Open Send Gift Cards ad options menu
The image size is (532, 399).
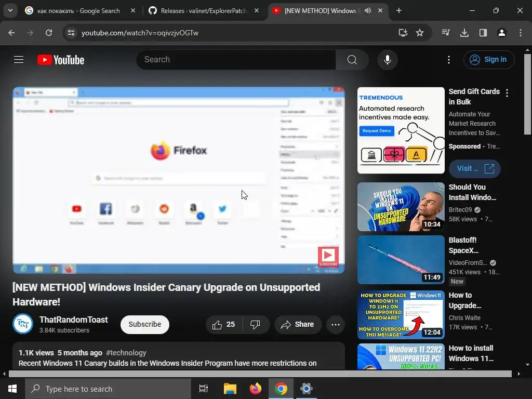click(507, 93)
